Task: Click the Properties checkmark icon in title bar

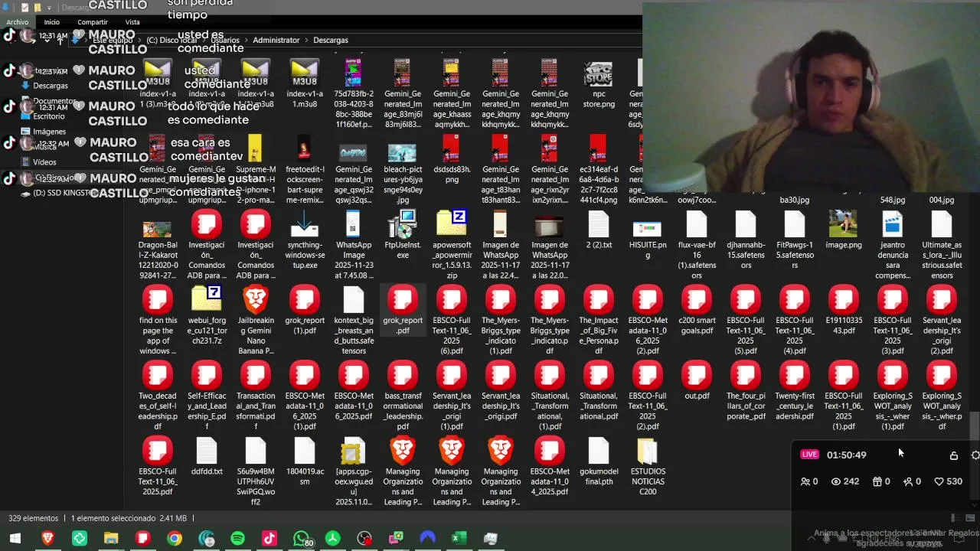Action: click(24, 8)
